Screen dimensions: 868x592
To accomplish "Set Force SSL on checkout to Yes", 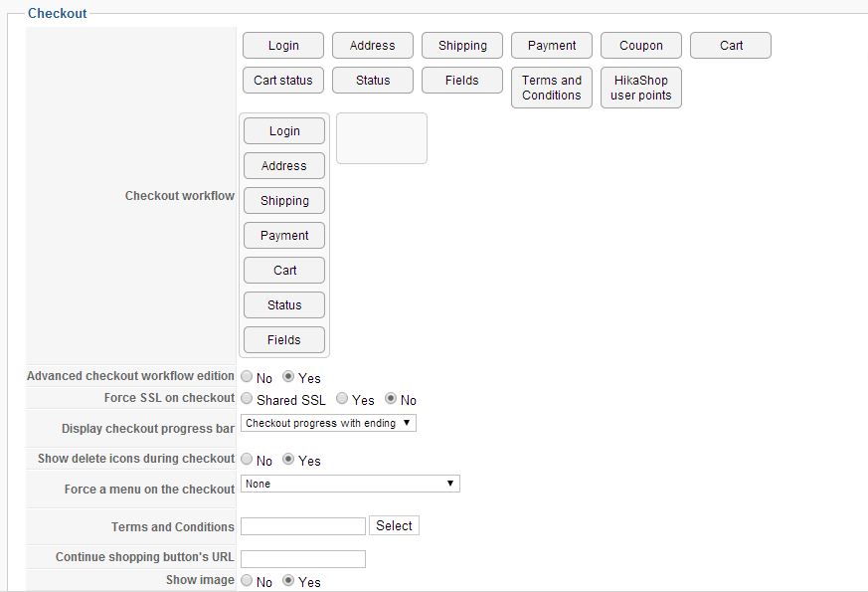I will 342,398.
